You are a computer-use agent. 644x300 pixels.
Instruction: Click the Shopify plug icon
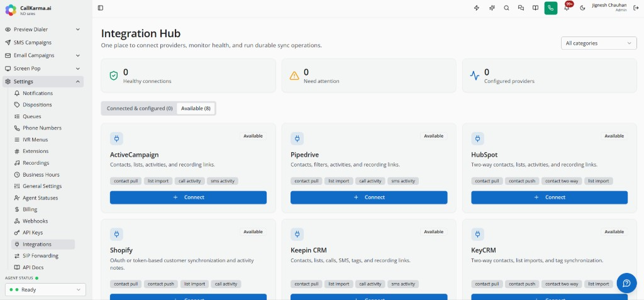click(x=116, y=234)
